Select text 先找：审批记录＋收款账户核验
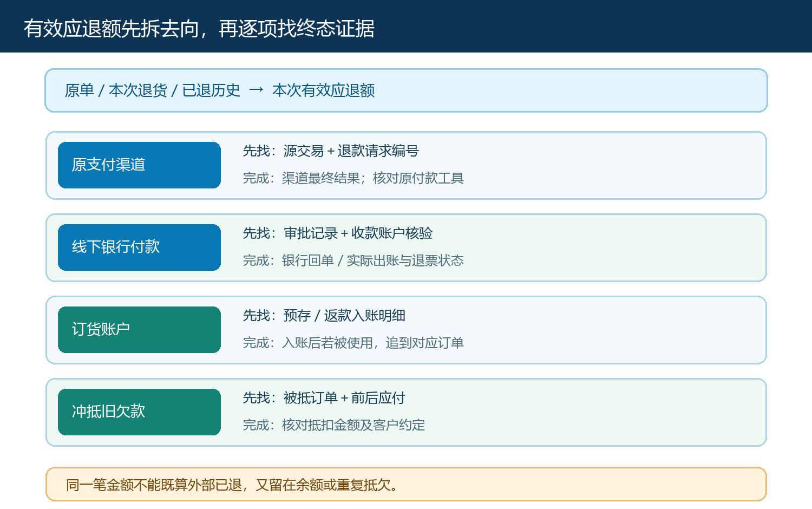This screenshot has height=509, width=812. click(x=338, y=233)
